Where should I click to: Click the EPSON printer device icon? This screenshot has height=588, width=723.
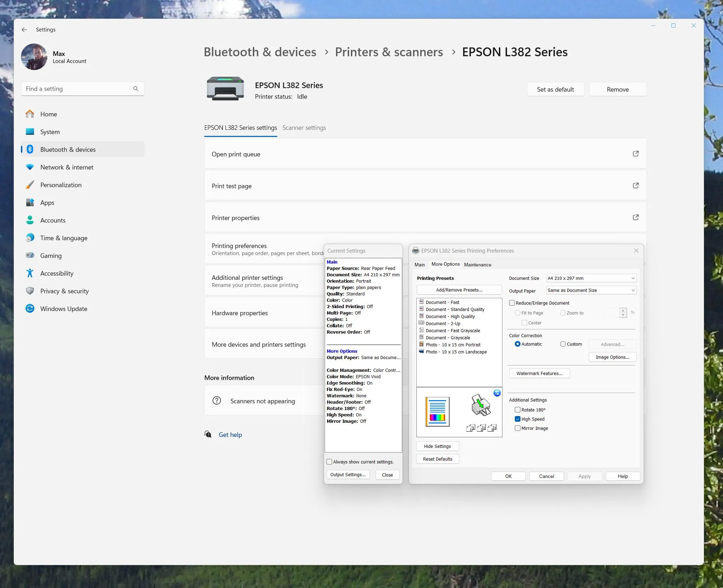[225, 88]
